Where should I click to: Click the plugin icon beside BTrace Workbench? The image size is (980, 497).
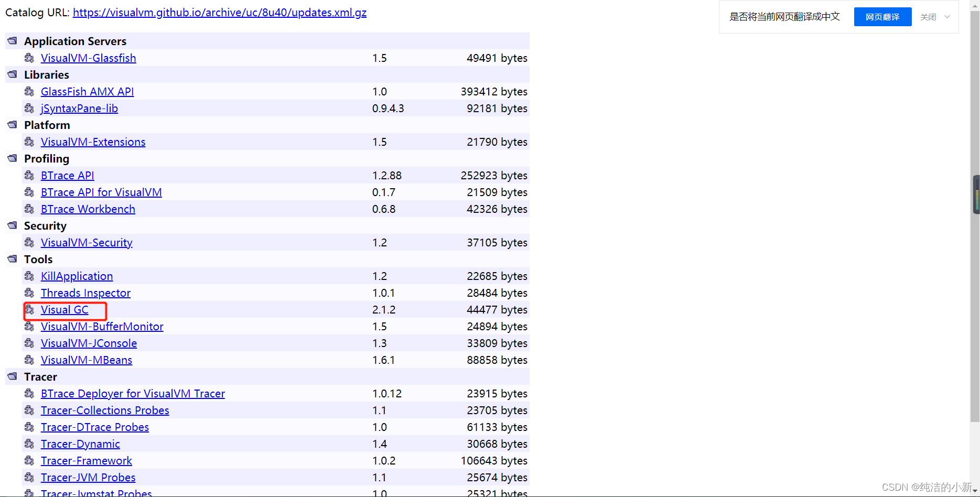point(29,209)
